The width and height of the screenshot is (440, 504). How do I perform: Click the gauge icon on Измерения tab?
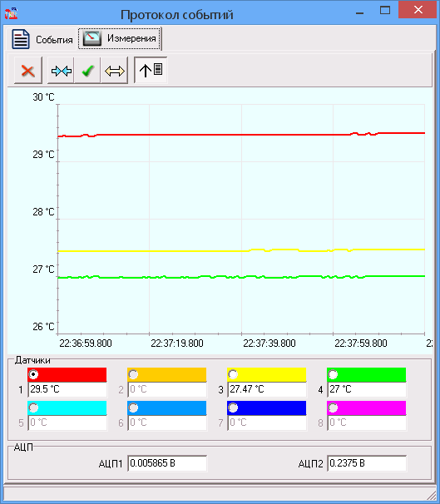92,38
